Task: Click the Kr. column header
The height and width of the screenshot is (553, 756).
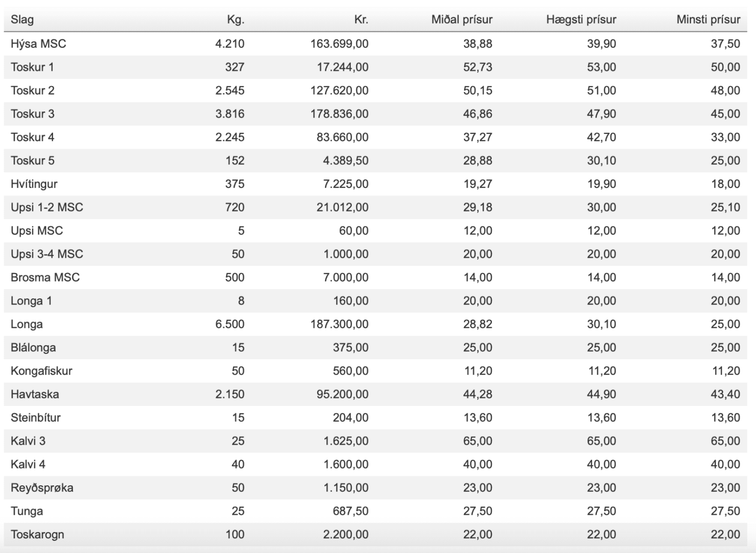Action: point(361,20)
